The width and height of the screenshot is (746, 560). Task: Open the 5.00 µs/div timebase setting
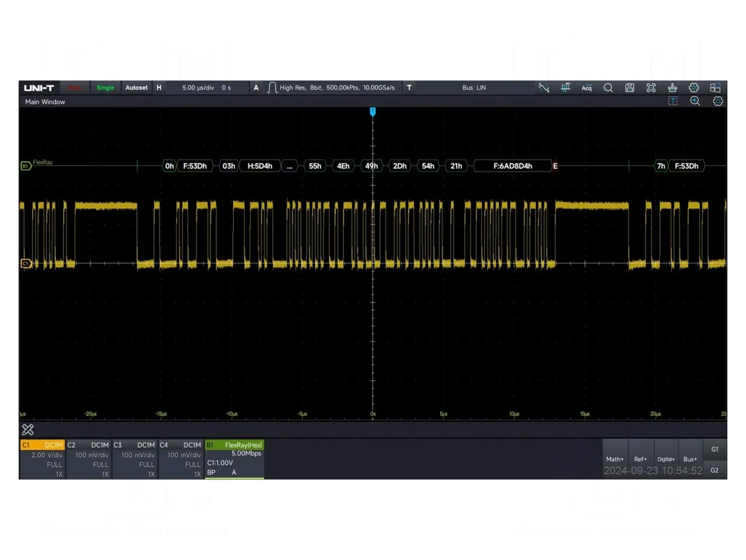click(x=198, y=87)
